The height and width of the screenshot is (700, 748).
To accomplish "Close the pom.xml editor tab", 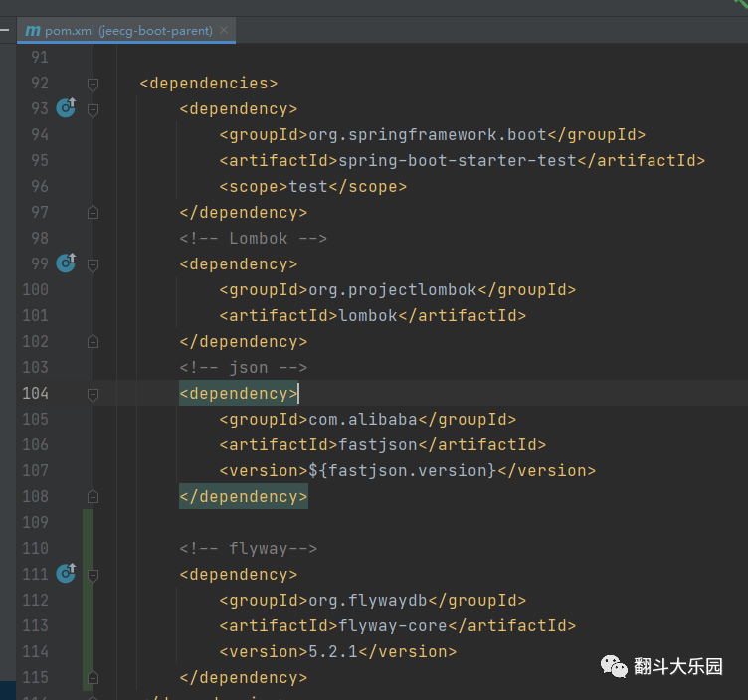I will pyautogui.click(x=225, y=31).
